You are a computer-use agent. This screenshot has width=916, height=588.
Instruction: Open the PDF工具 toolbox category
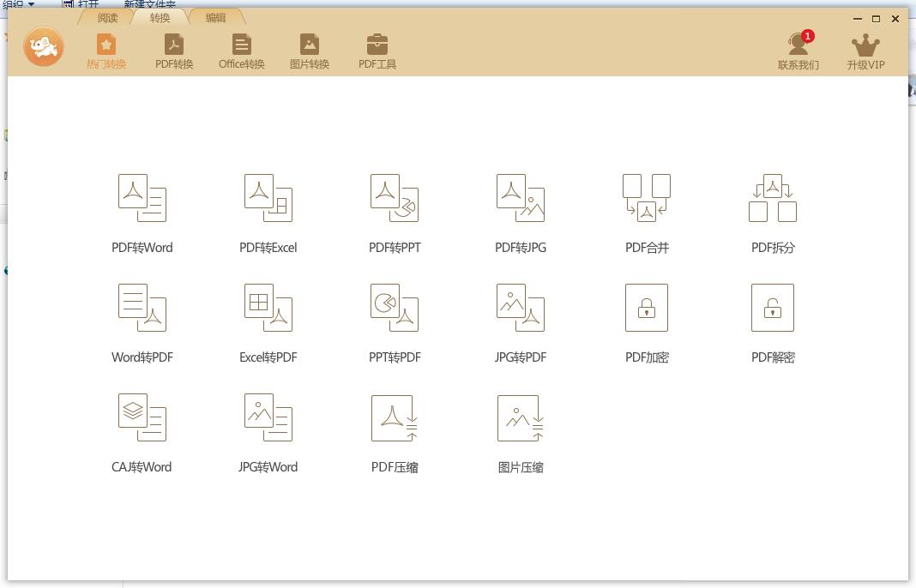point(377,51)
